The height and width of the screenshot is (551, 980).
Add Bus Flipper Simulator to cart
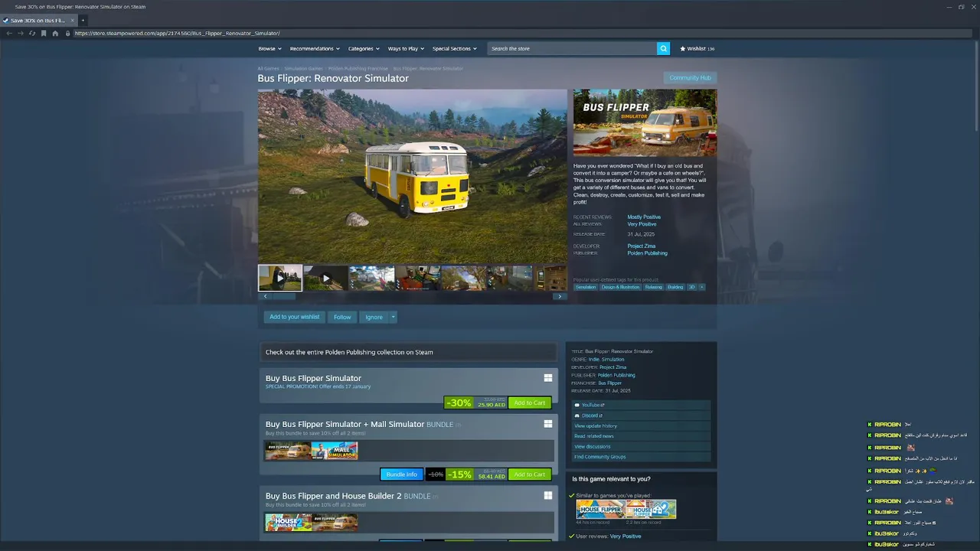point(530,403)
